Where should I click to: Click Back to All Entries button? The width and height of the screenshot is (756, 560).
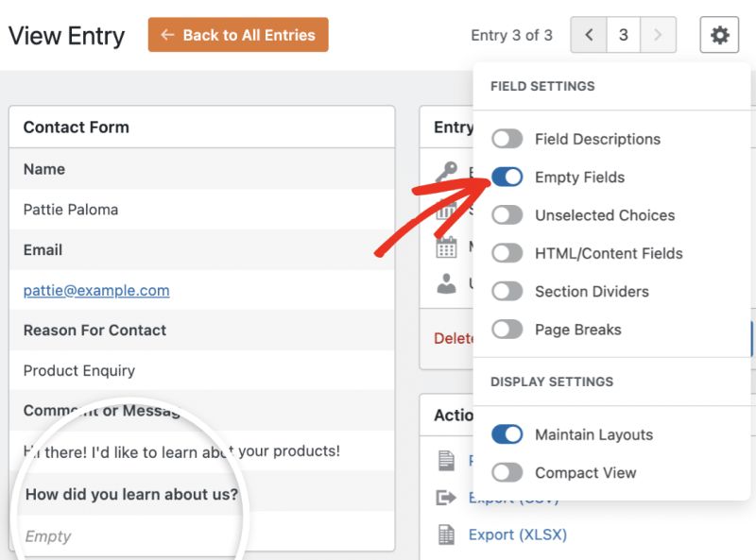(238, 35)
